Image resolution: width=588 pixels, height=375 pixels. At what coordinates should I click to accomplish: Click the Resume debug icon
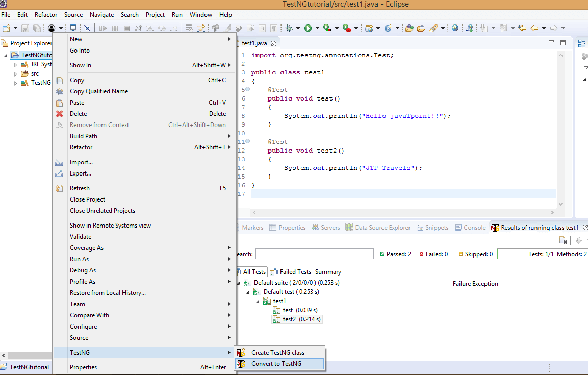pyautogui.click(x=103, y=28)
